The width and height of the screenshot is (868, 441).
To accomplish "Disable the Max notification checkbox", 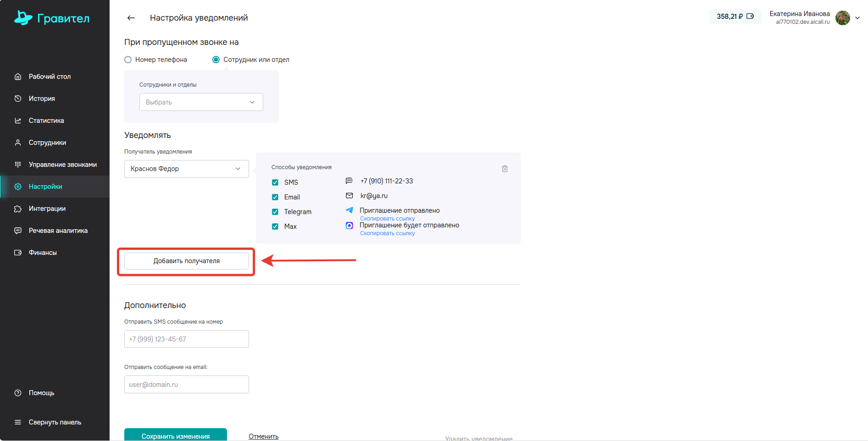I will [275, 226].
